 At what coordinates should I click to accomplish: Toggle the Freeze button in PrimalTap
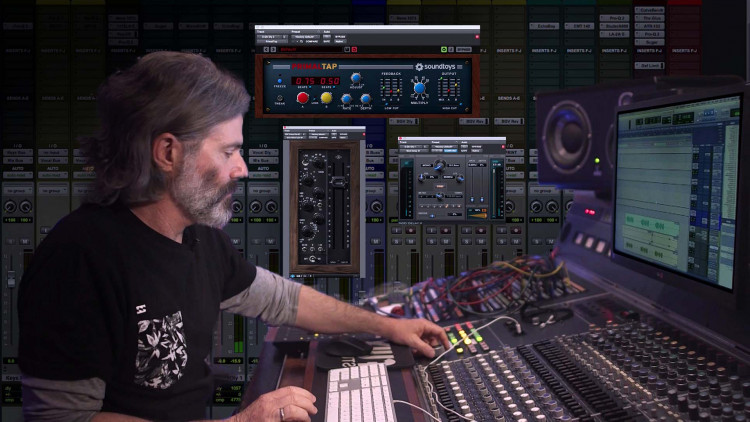click(280, 81)
